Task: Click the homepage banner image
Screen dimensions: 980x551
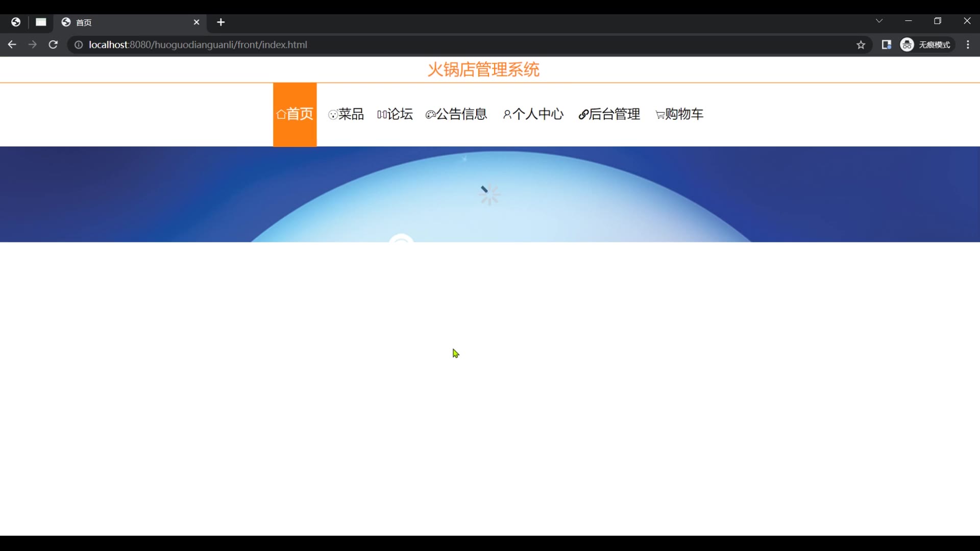Action: point(490,194)
